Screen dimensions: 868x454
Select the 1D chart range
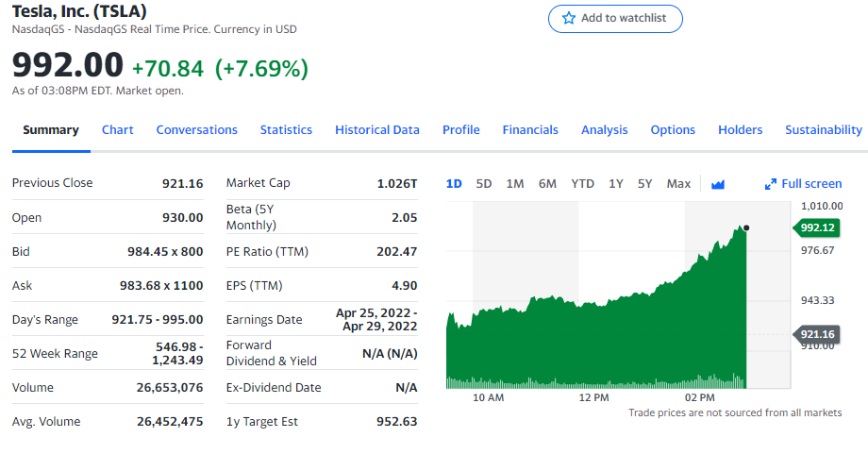point(454,184)
